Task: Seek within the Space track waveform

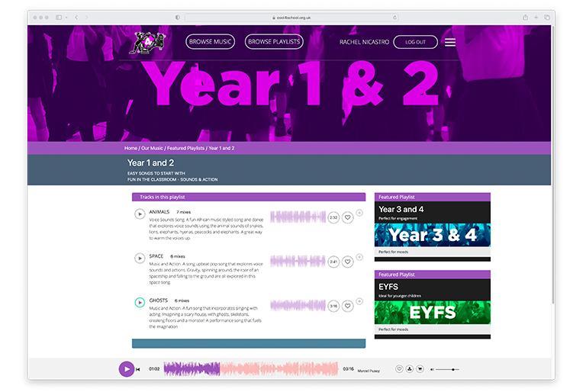Action: (298, 261)
